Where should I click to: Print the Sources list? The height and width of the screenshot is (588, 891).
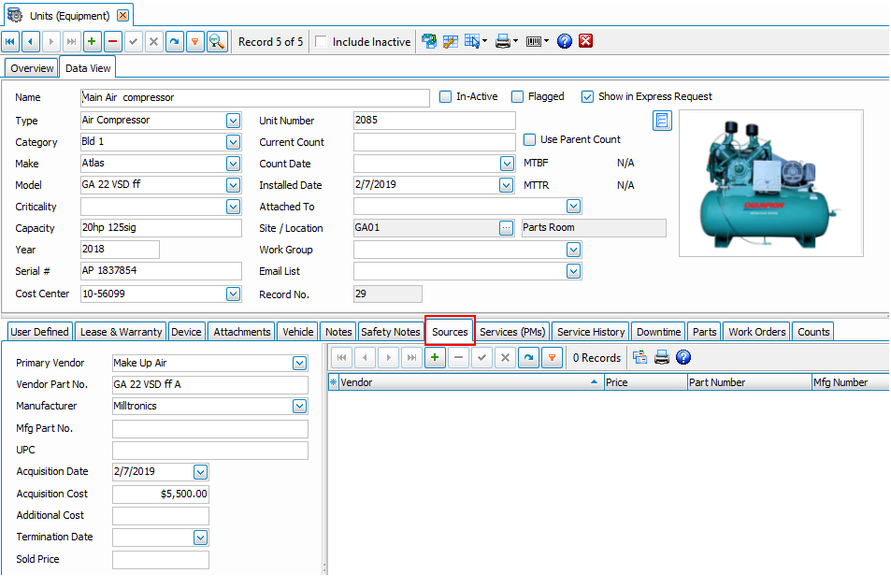click(661, 357)
